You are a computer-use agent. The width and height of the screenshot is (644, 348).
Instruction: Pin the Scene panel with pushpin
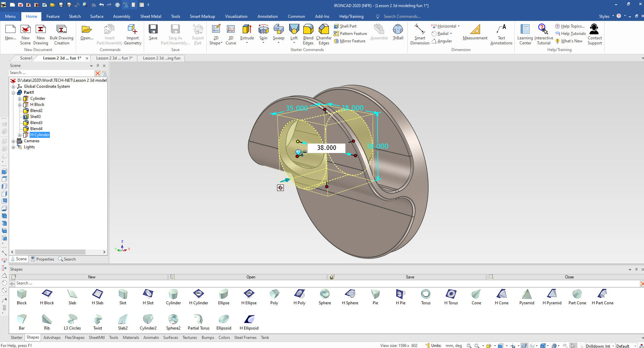(x=98, y=66)
